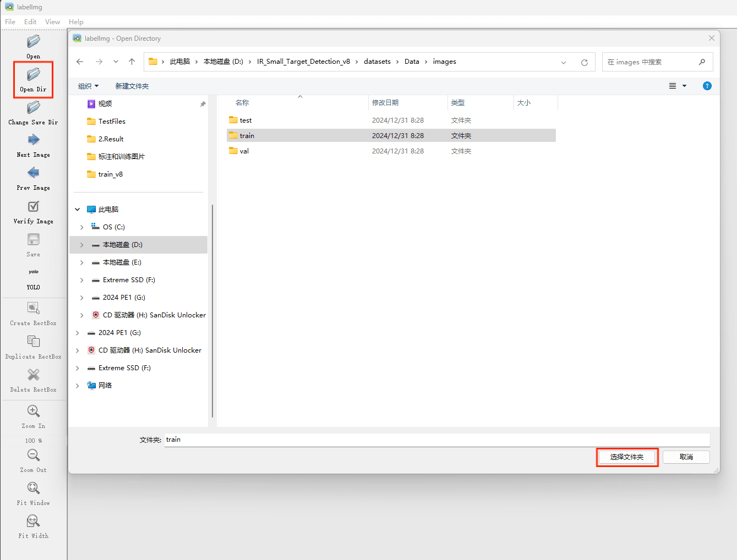The height and width of the screenshot is (560, 737).
Task: Click the Zoom In tool
Action: (x=34, y=411)
